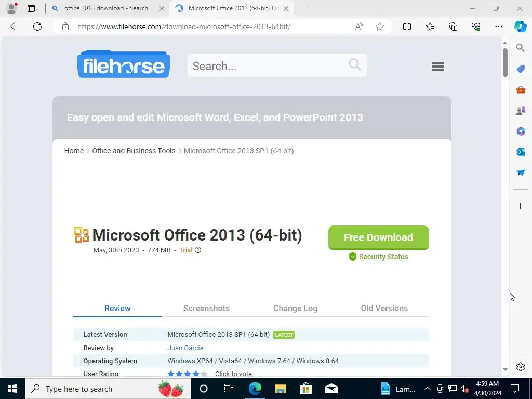Click the Earn taskbar news widget
Screen dimensions: 532x399
[398, 389]
